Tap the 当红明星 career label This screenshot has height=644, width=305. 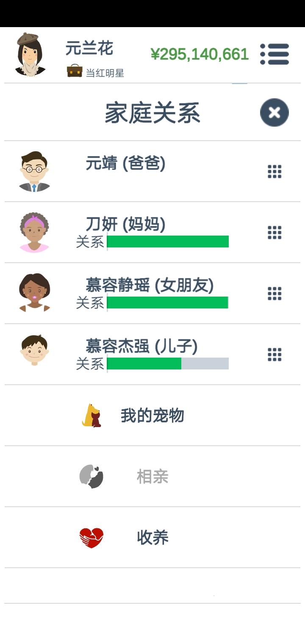tap(105, 73)
